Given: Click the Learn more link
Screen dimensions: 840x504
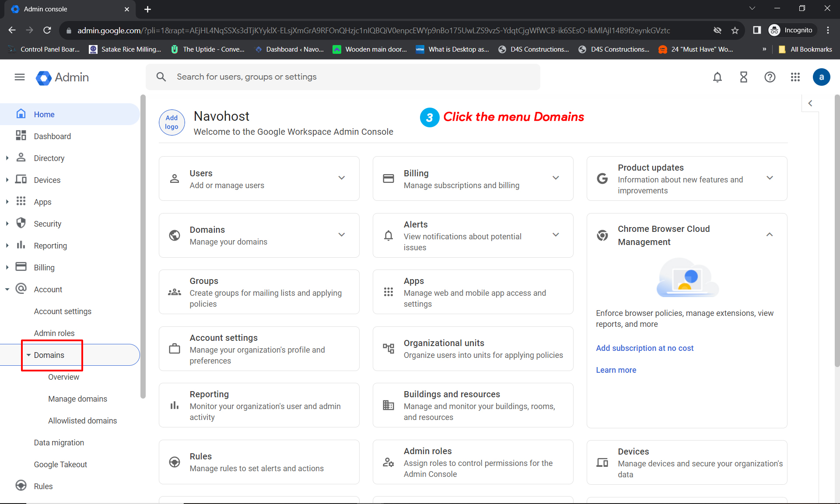Looking at the screenshot, I should [x=616, y=370].
